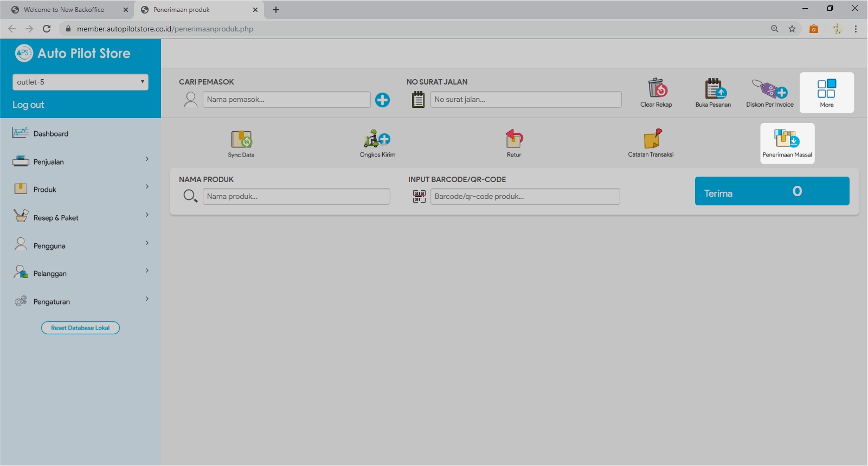
Task: Open Ongkos Kirim delivery icon
Action: 377,139
